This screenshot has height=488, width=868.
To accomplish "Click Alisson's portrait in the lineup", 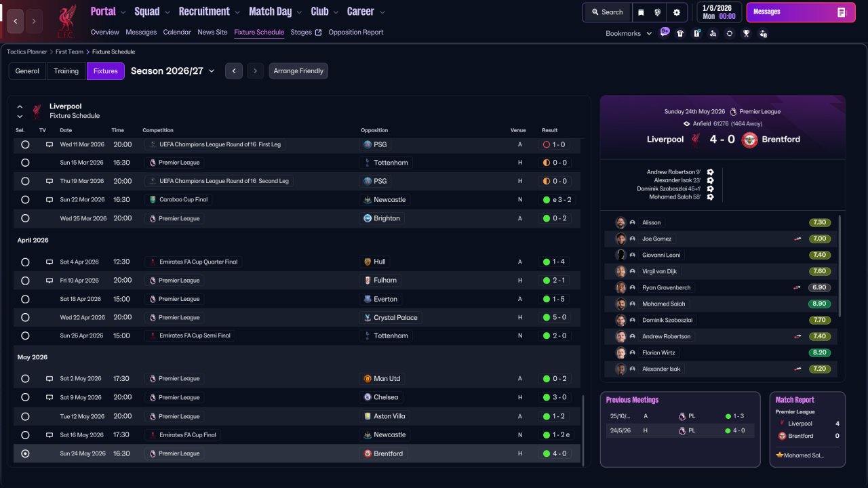I will [620, 222].
